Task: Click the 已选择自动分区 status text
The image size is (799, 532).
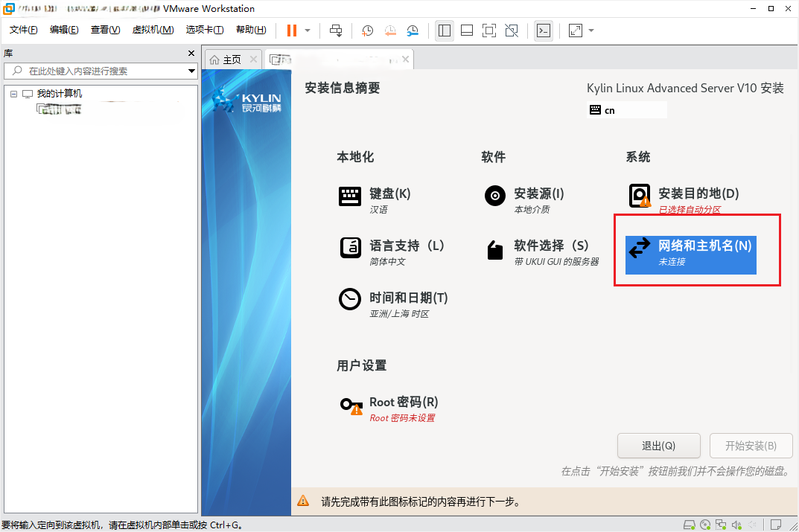Action: pyautogui.click(x=690, y=210)
